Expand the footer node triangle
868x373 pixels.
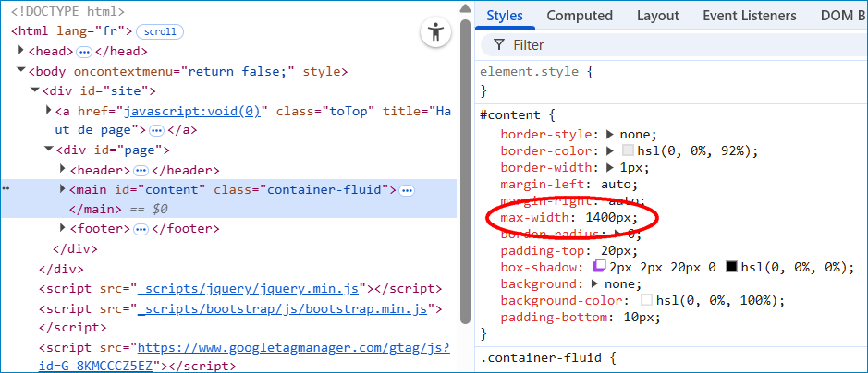point(63,228)
